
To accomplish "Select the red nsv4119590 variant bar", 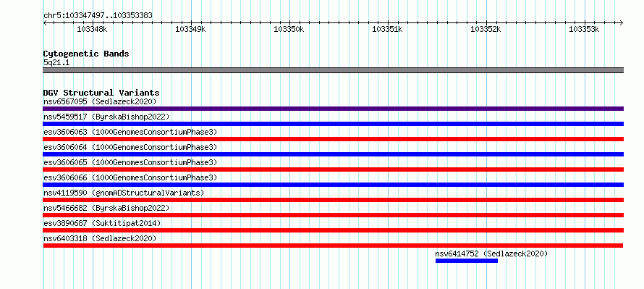I will point(333,200).
